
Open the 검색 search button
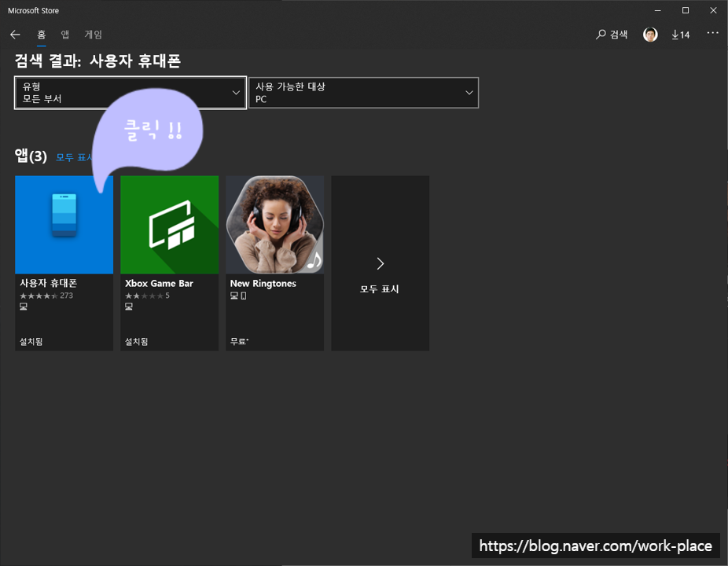tap(612, 35)
